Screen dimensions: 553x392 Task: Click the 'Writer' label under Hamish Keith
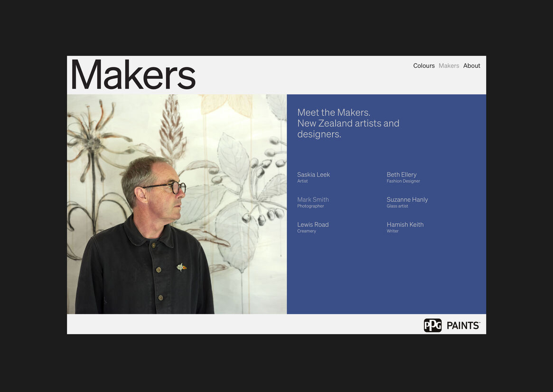click(x=393, y=231)
